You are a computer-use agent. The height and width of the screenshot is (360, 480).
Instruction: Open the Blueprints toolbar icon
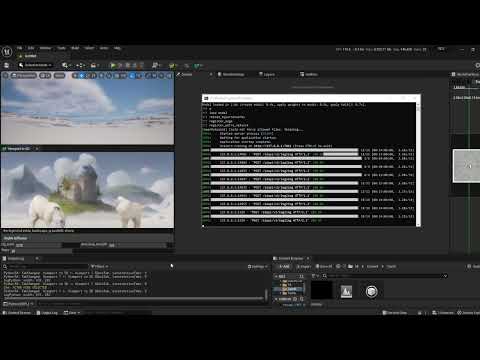81,65
